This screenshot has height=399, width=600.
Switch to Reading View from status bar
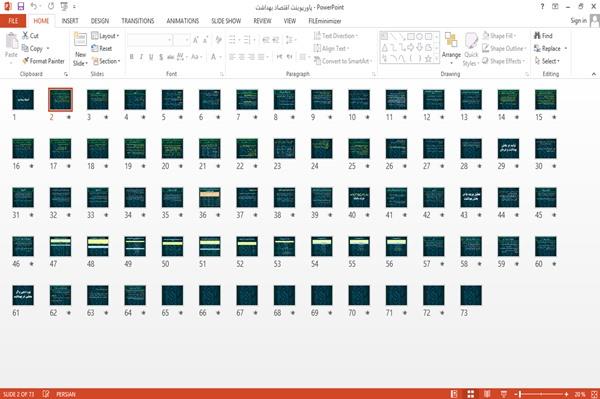[x=487, y=394]
